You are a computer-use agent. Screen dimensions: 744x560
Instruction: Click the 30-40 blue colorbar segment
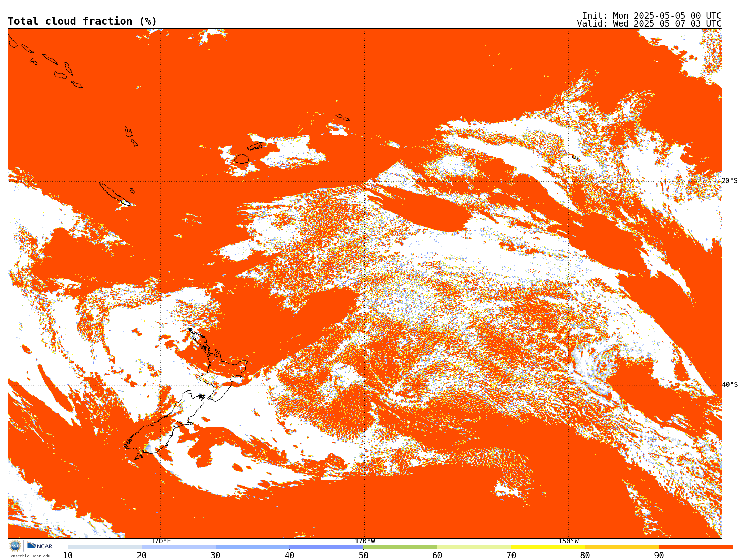[252, 547]
